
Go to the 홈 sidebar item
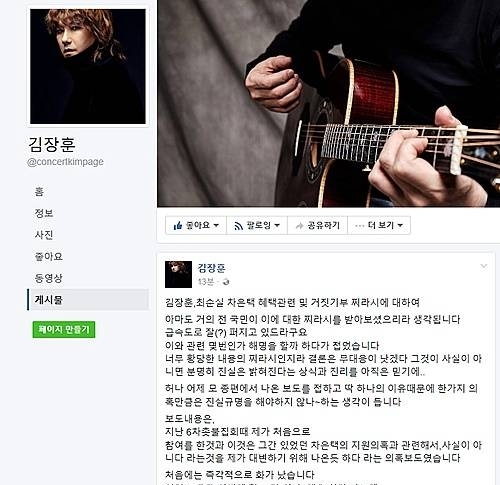[x=39, y=191]
